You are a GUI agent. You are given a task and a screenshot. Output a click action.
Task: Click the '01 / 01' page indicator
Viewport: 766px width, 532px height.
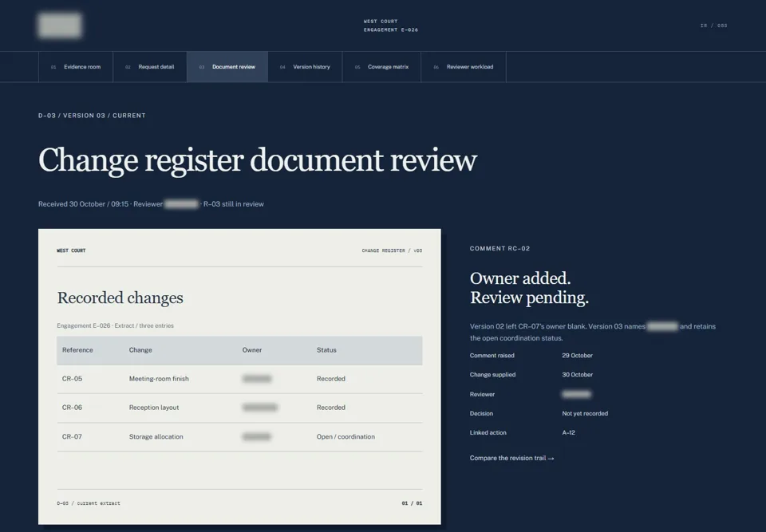click(x=412, y=503)
